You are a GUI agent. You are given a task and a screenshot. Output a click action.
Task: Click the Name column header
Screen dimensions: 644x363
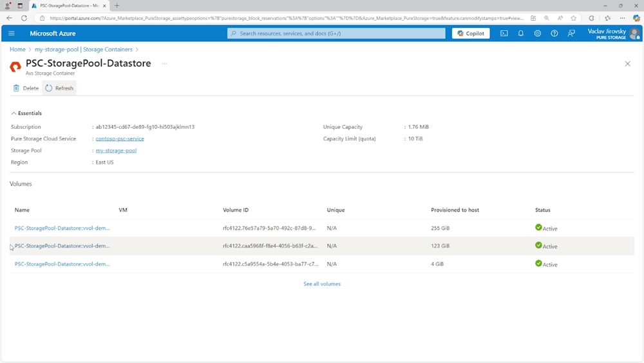(22, 210)
